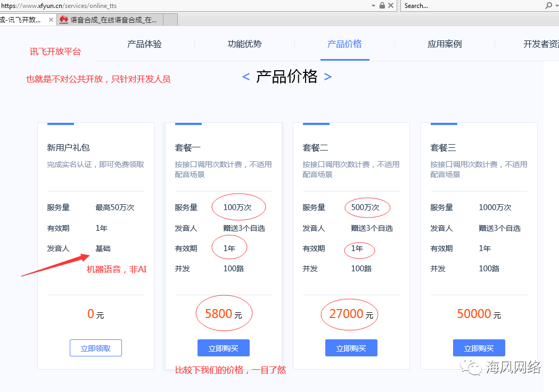Image resolution: width=559 pixels, height=392 pixels.
Task: Click the 5800 元 price
Action: coord(224,314)
